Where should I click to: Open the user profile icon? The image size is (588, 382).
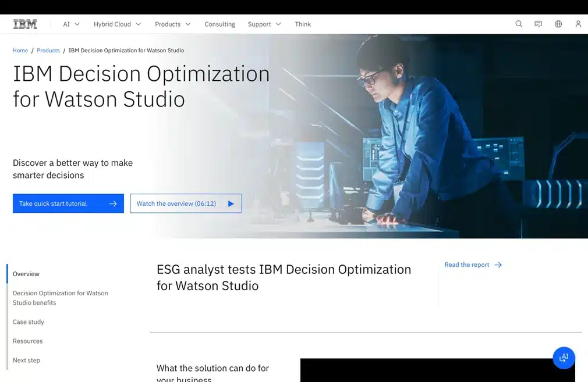578,24
